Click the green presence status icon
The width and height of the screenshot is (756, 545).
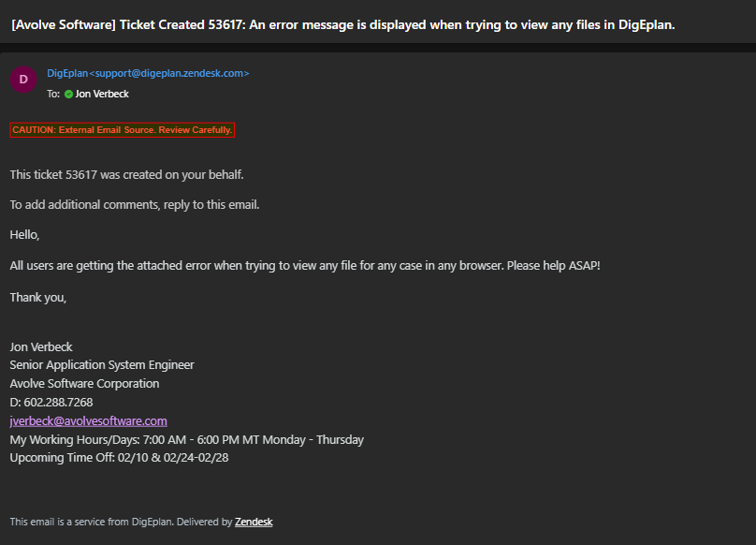pos(68,95)
